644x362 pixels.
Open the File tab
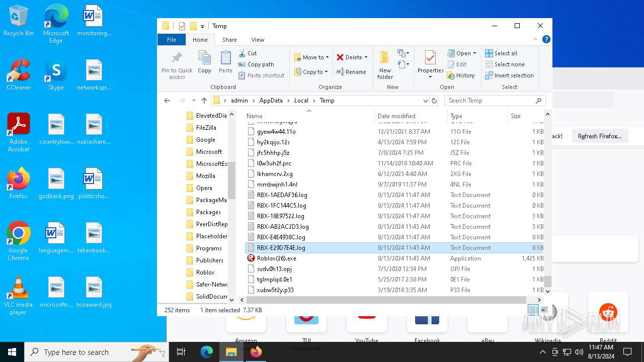coord(172,40)
